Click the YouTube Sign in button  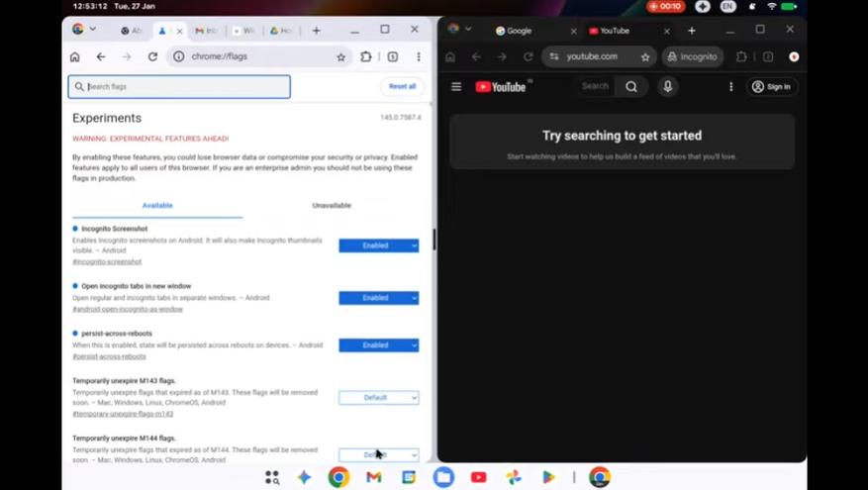772,87
